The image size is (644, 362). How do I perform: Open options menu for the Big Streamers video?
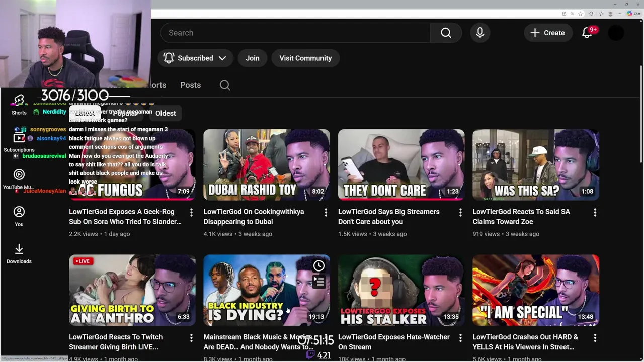pyautogui.click(x=460, y=213)
